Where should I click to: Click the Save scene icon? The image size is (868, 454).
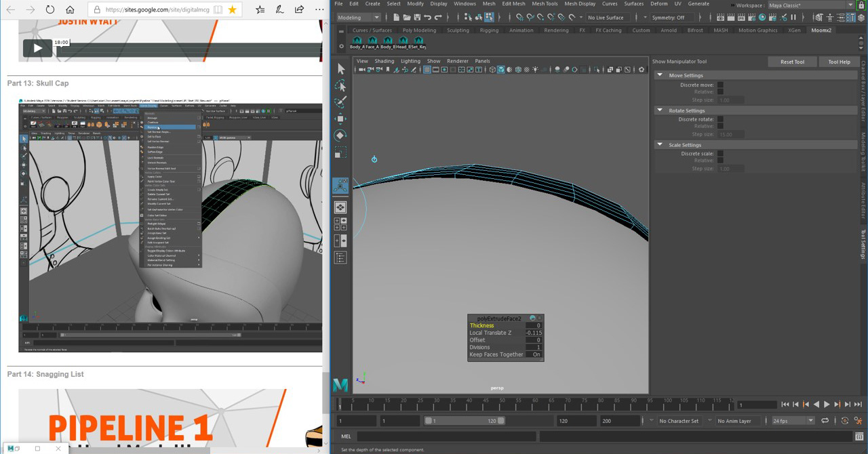pos(416,18)
